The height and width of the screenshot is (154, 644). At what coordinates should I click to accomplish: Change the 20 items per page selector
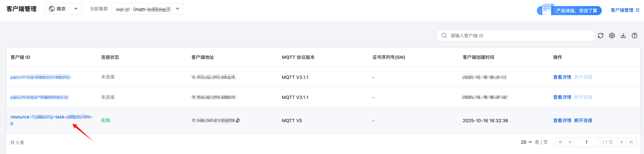[x=526, y=142]
